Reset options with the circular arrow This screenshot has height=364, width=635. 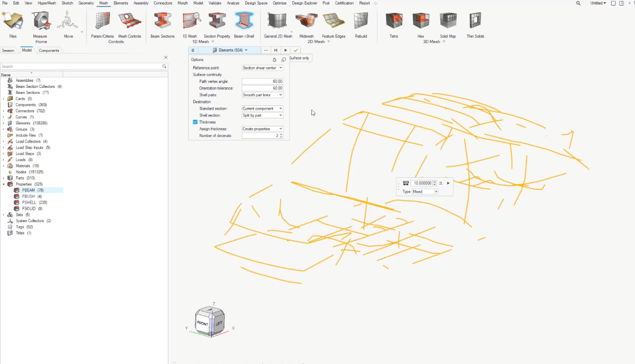click(x=274, y=60)
